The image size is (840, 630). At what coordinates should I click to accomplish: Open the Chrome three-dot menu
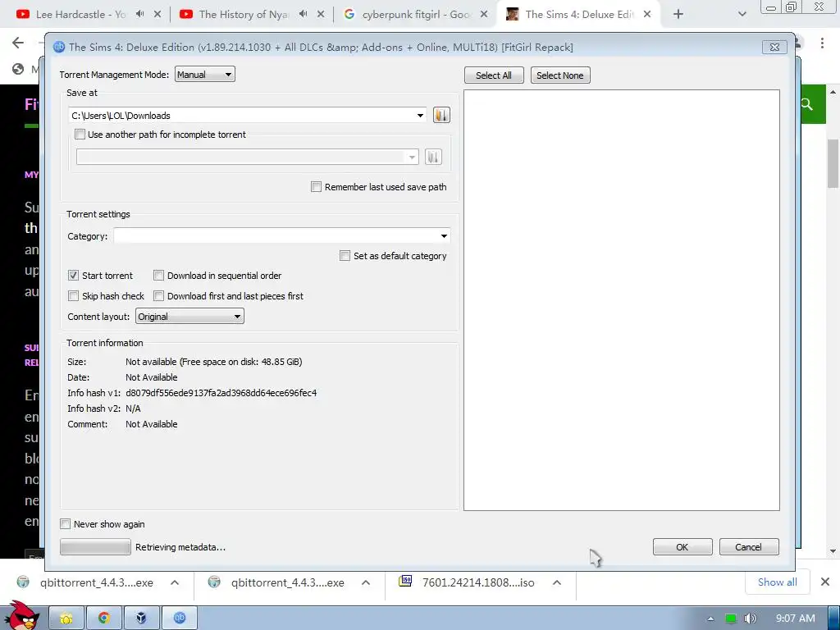822,43
